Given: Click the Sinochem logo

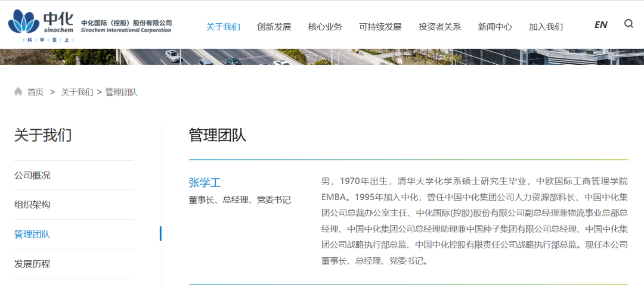Looking at the screenshot, I should [41, 24].
